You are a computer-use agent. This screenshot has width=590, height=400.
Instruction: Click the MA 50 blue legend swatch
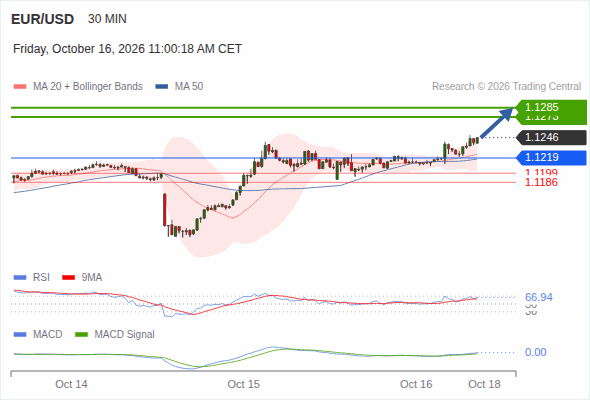tap(162, 87)
